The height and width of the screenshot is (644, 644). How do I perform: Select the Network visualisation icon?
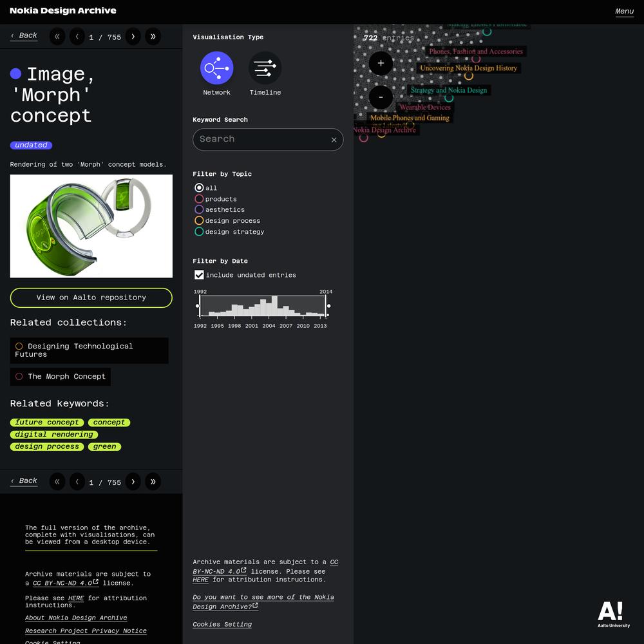pos(216,68)
